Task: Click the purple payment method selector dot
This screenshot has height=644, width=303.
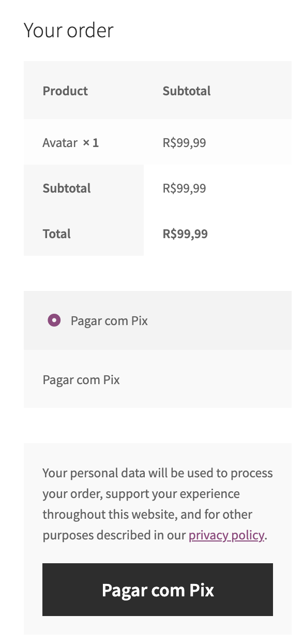Action: click(x=54, y=320)
